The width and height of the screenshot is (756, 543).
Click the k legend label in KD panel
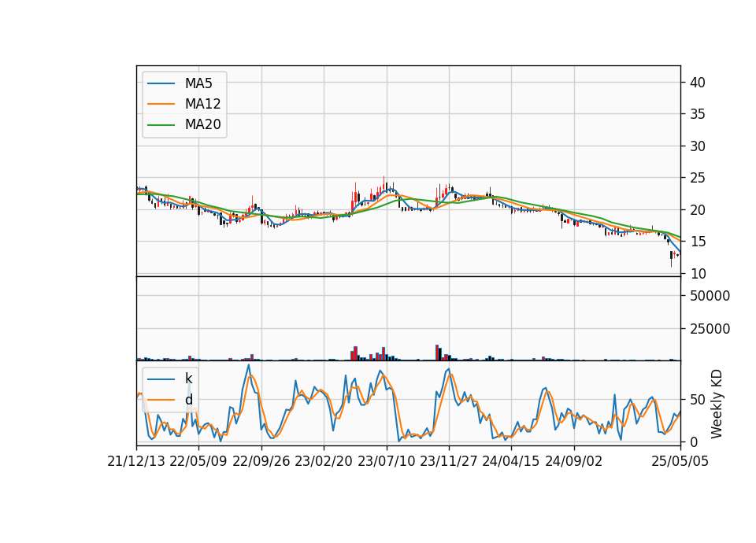point(188,379)
